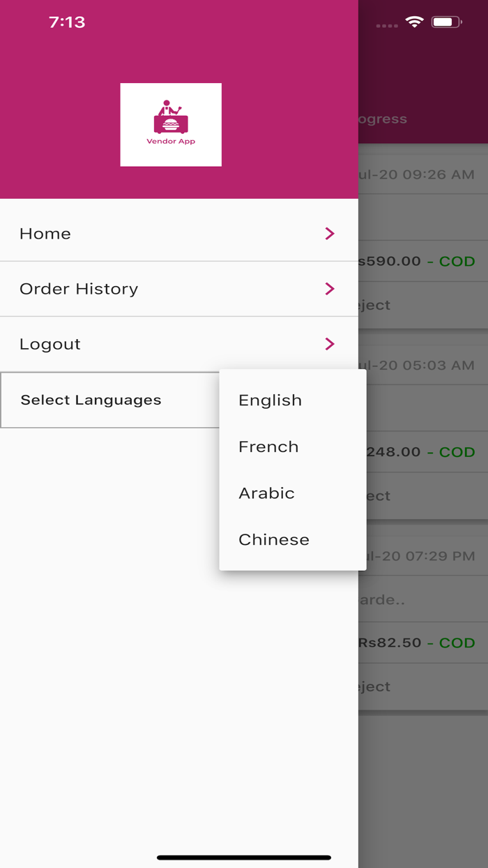The width and height of the screenshot is (488, 868).
Task: Choose Arabic from the language options
Action: [x=266, y=493]
